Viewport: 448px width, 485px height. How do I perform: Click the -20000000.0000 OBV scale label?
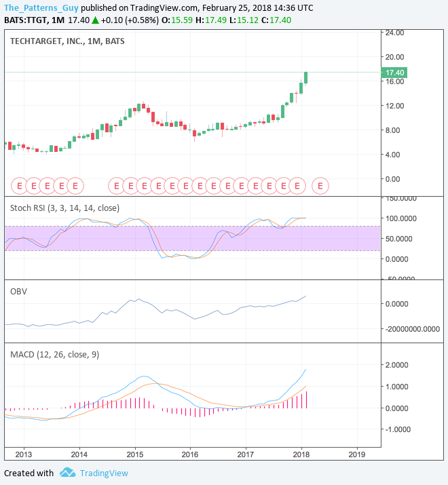413,329
